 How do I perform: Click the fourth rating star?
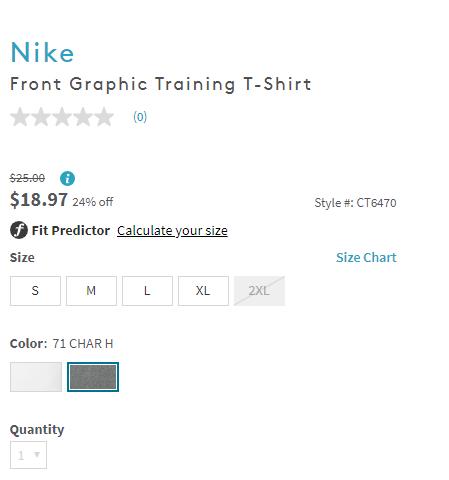click(83, 117)
